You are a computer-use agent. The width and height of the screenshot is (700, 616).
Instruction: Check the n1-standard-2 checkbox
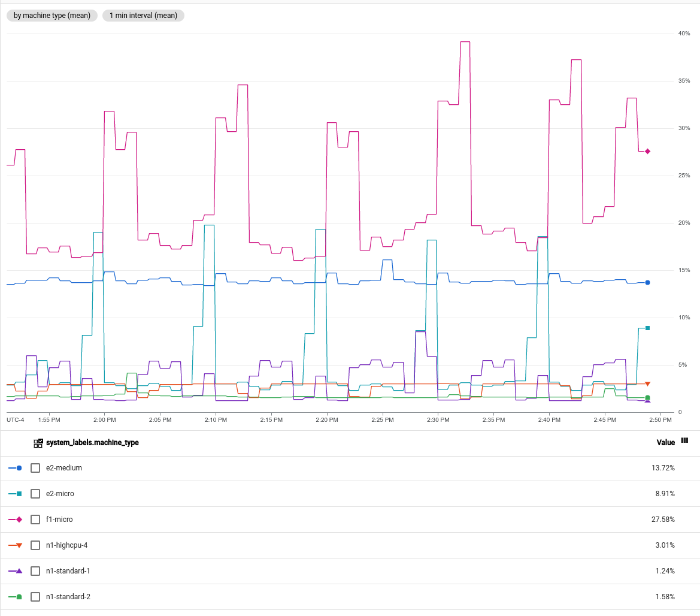[x=35, y=596]
